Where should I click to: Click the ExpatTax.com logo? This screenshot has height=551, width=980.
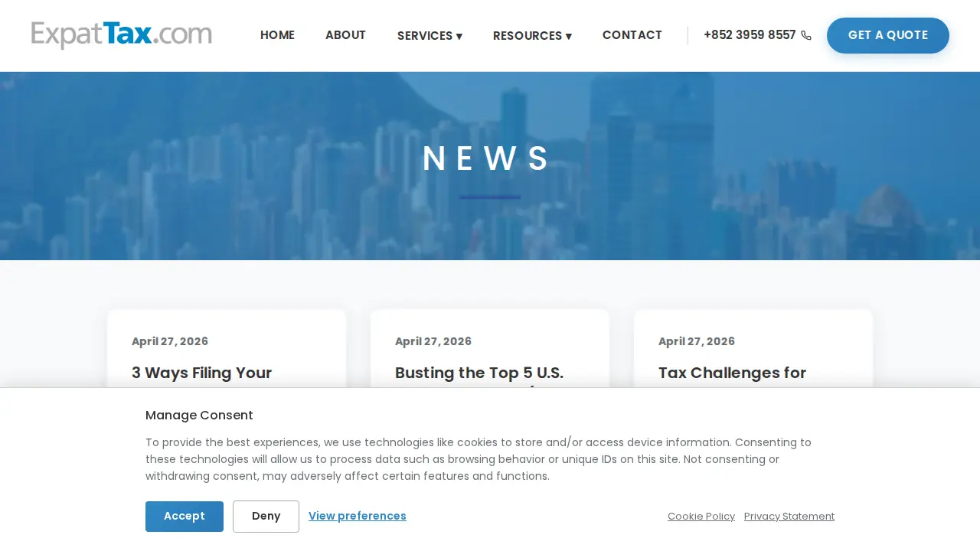point(121,35)
